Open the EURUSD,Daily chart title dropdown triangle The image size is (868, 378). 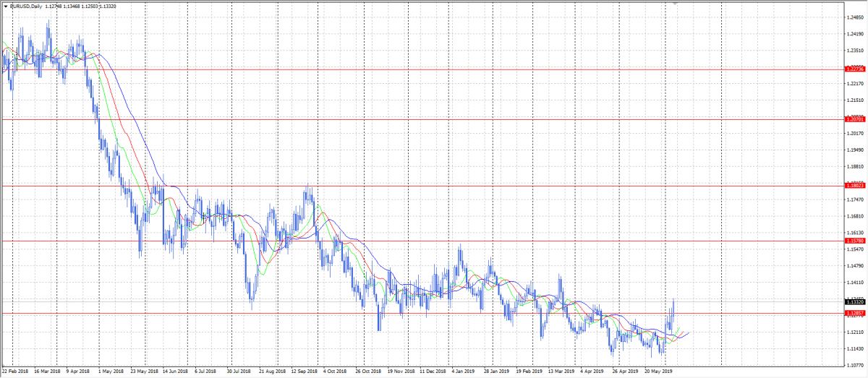coord(5,7)
